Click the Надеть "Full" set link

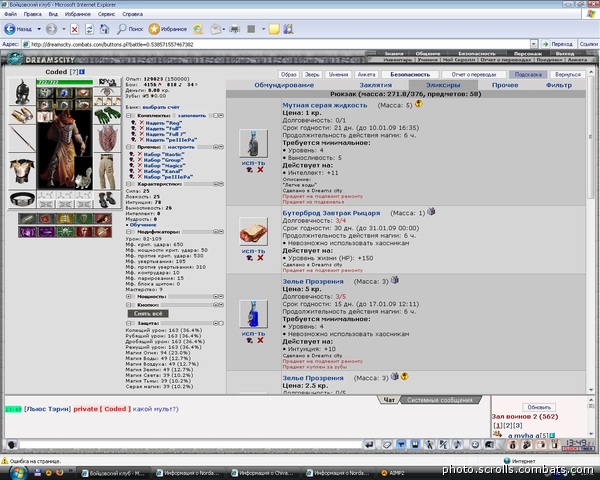click(x=163, y=129)
